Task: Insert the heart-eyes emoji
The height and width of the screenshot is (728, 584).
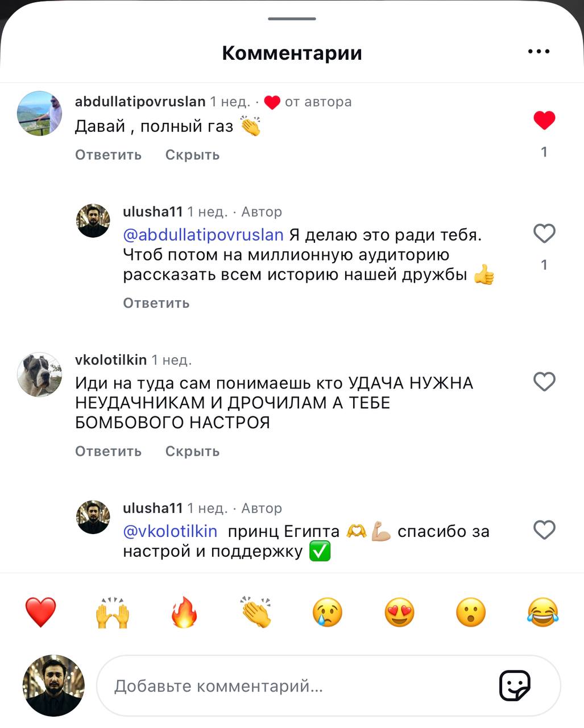Action: point(400,613)
